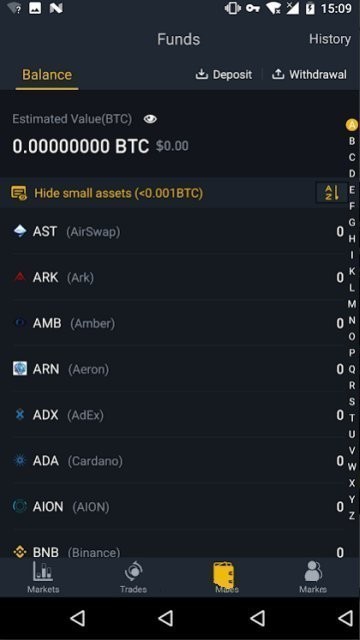The width and height of the screenshot is (360, 640).
Task: Open the AION asset row
Action: 178,507
